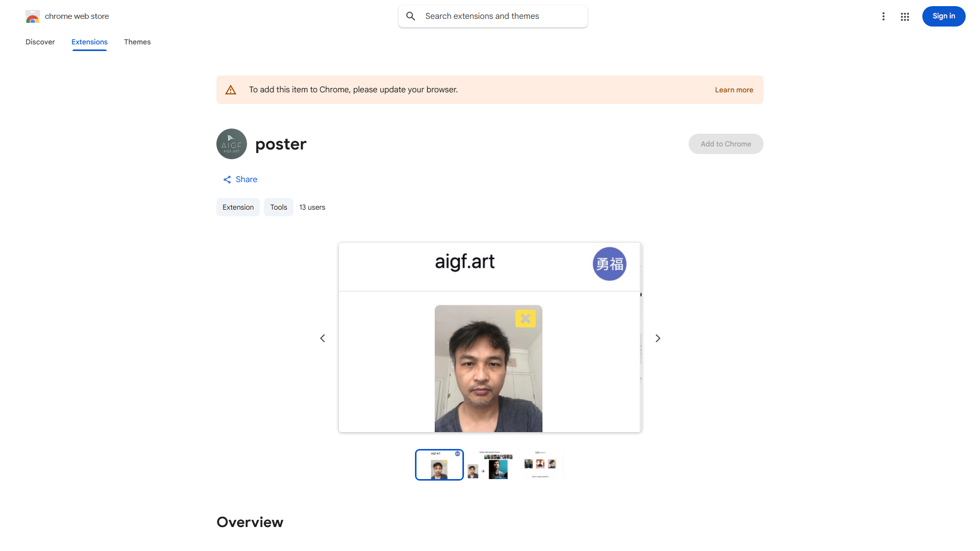Click the Add to Chrome button
The height and width of the screenshot is (551, 980).
click(725, 143)
